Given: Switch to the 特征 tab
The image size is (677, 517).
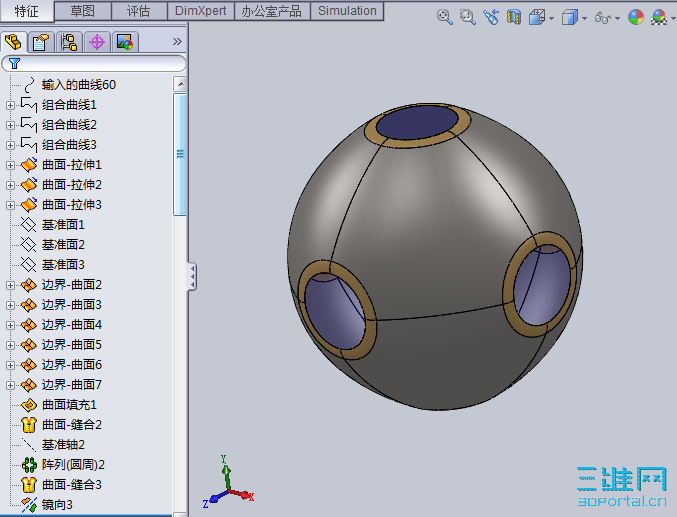Looking at the screenshot, I should (27, 11).
